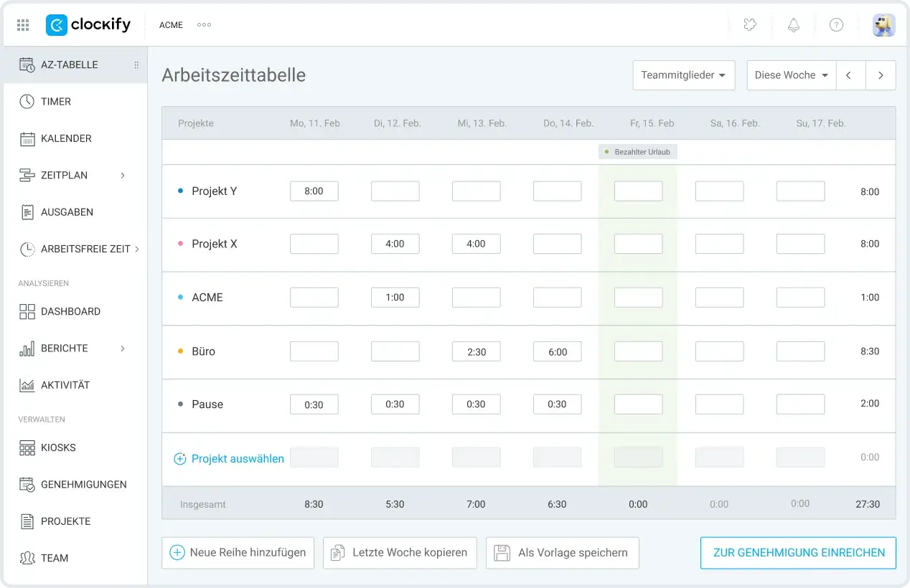
Task: Click Büro Thursday 6:00 field
Action: pyautogui.click(x=558, y=351)
